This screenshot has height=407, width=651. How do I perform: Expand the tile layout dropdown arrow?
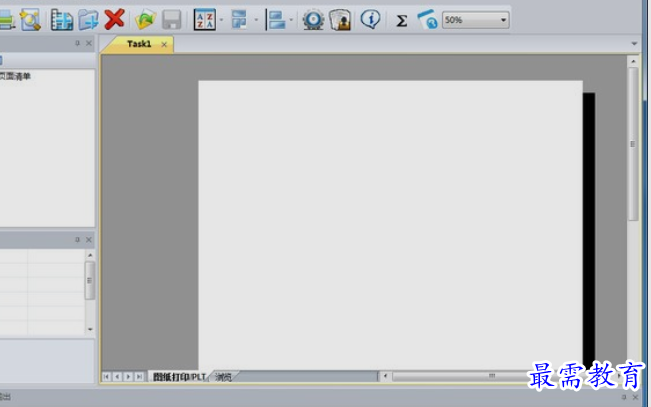pyautogui.click(x=256, y=20)
